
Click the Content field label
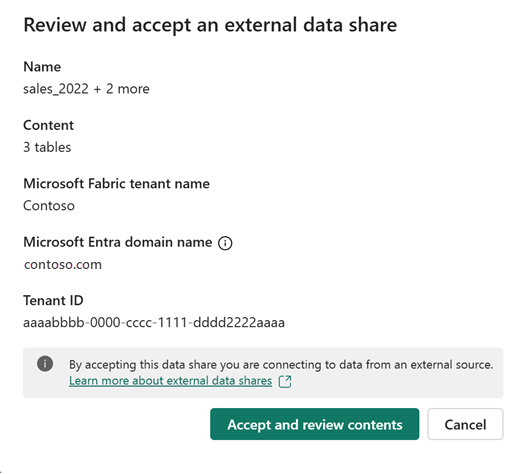(x=48, y=125)
